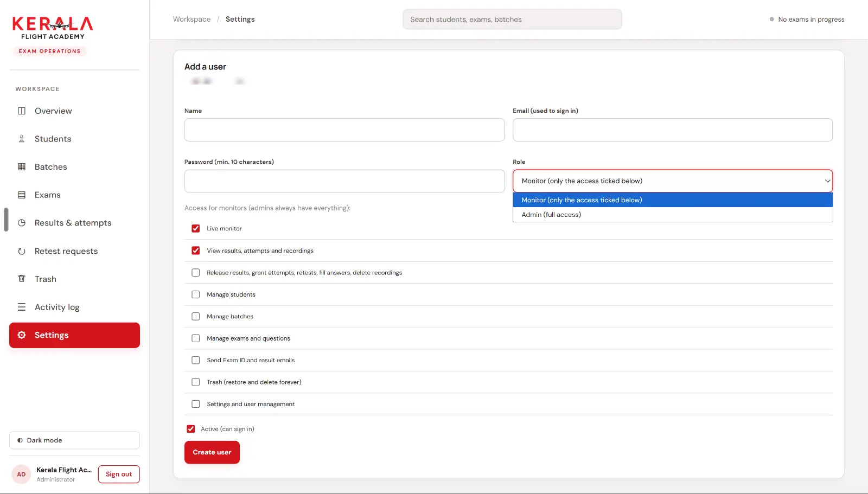Go to Students section label
This screenshot has width=868, height=494.
(53, 139)
